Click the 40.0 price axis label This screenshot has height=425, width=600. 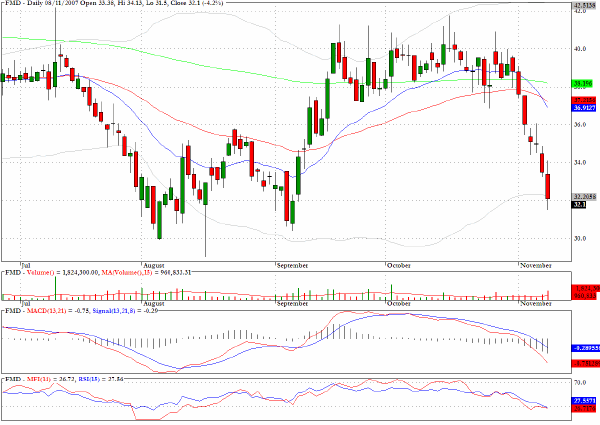click(x=580, y=49)
